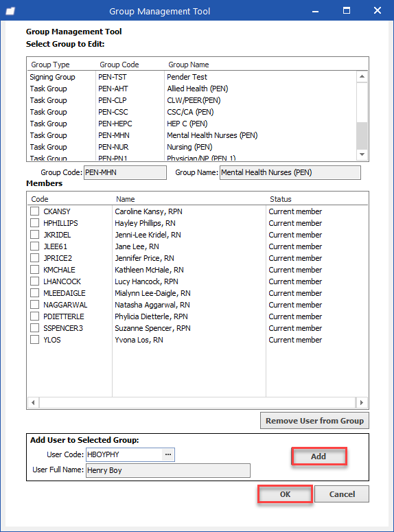Click the Add button
The height and width of the screenshot is (532, 394).
[318, 456]
